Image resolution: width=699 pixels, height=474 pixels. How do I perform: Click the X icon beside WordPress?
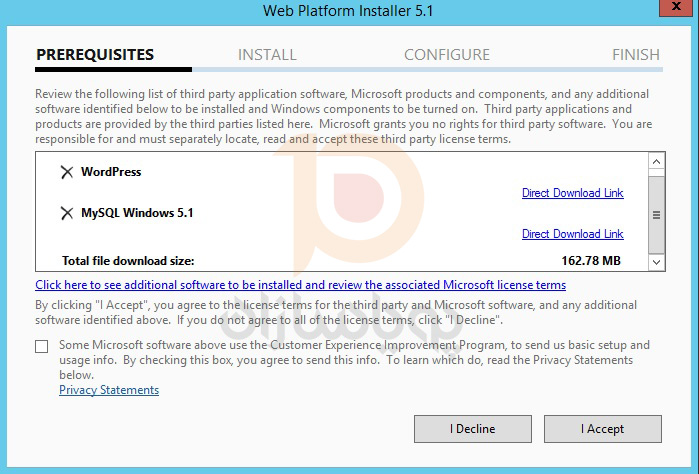click(67, 172)
